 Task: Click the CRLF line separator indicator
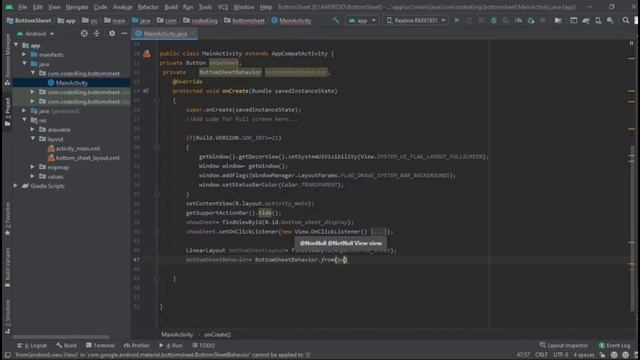pyautogui.click(x=541, y=355)
